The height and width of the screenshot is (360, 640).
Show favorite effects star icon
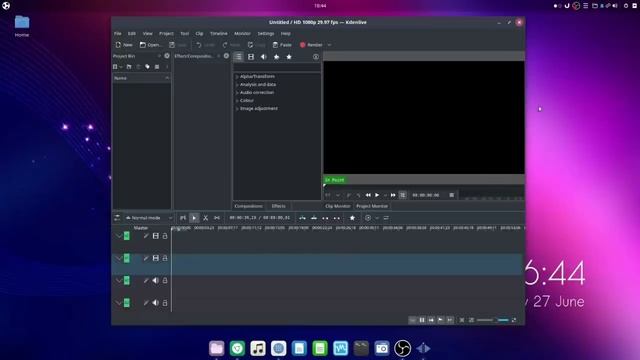pos(289,57)
